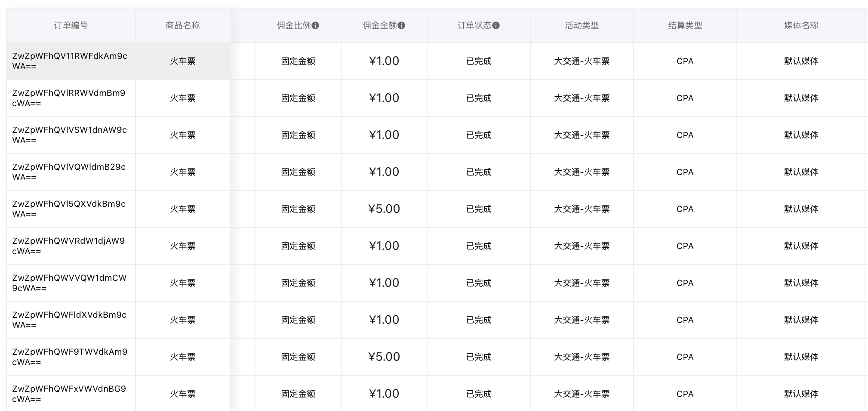Select order number ZwZpWFhQV11RWFdkAm9cWA==
This screenshot has width=868, height=411.
coord(70,61)
